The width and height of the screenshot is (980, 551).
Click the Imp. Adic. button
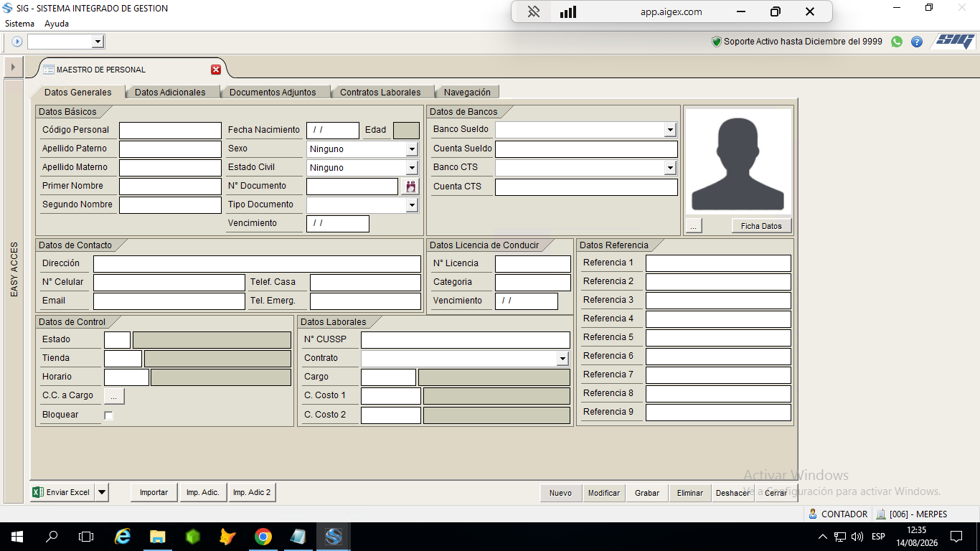pyautogui.click(x=203, y=492)
